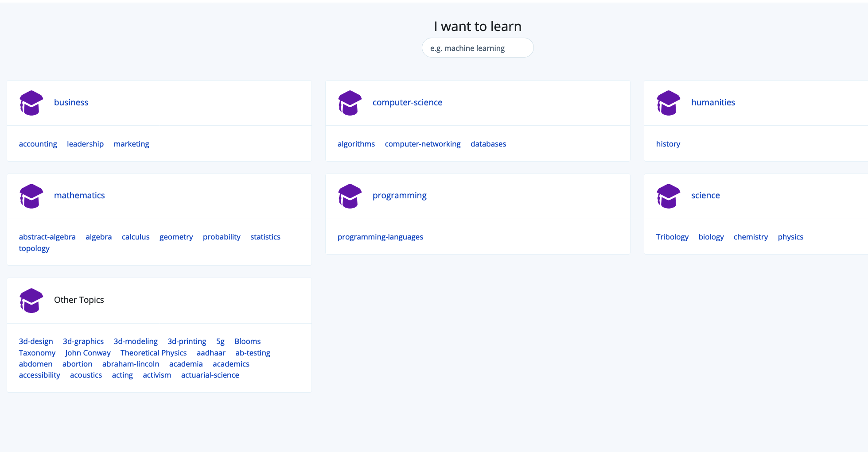The width and height of the screenshot is (868, 452).
Task: Open the humanities category heading
Action: click(713, 102)
